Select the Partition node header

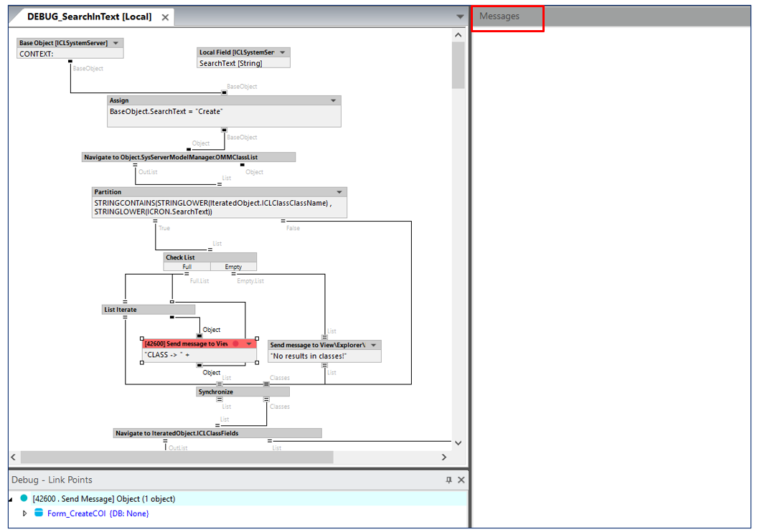(x=219, y=192)
